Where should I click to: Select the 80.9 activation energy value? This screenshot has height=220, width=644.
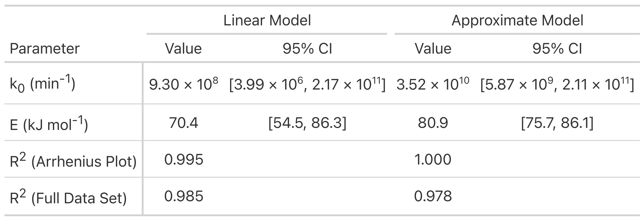(x=433, y=123)
